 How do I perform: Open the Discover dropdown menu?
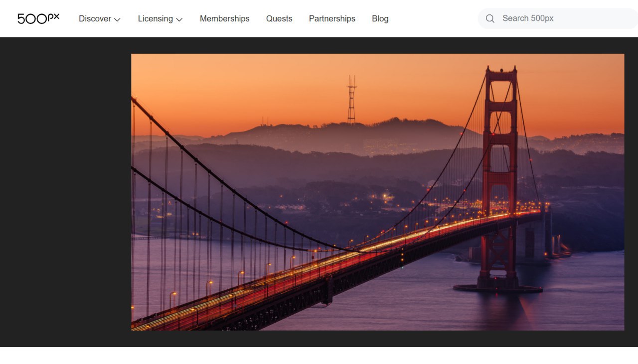click(100, 19)
